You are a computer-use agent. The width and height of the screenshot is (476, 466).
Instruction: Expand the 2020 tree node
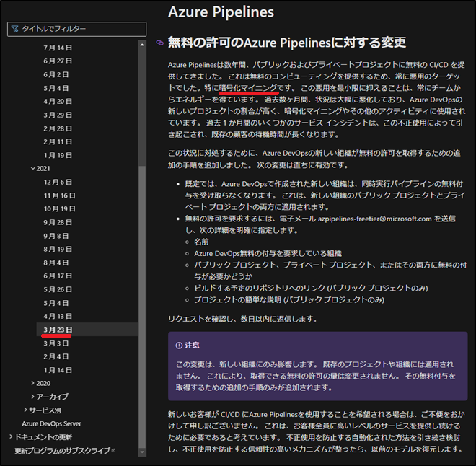coord(32,384)
